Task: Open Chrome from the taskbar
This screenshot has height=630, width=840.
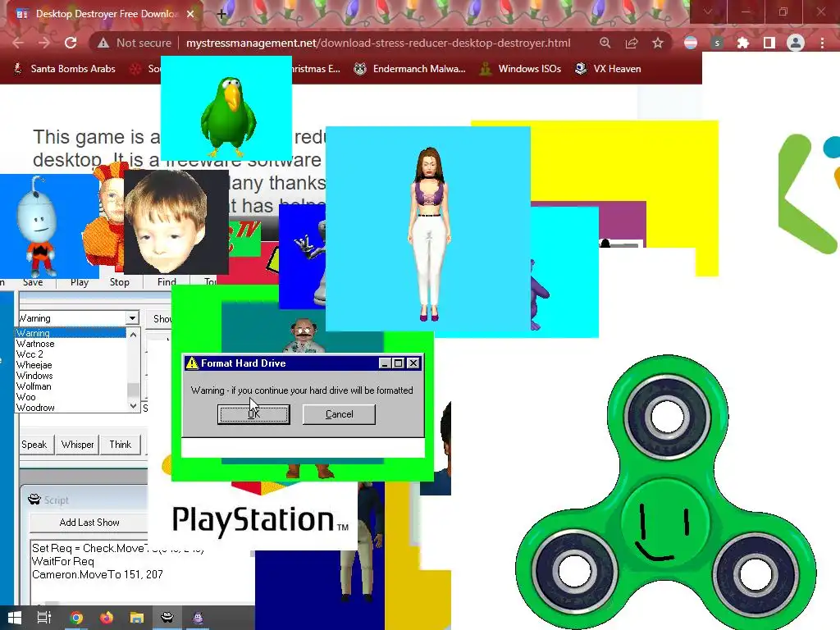Action: (76, 618)
